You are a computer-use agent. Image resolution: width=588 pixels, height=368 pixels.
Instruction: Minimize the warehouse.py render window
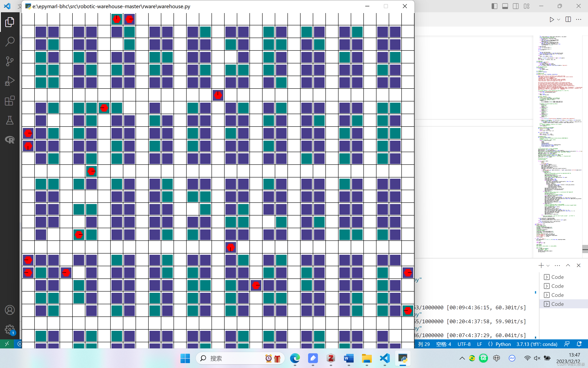click(x=367, y=6)
